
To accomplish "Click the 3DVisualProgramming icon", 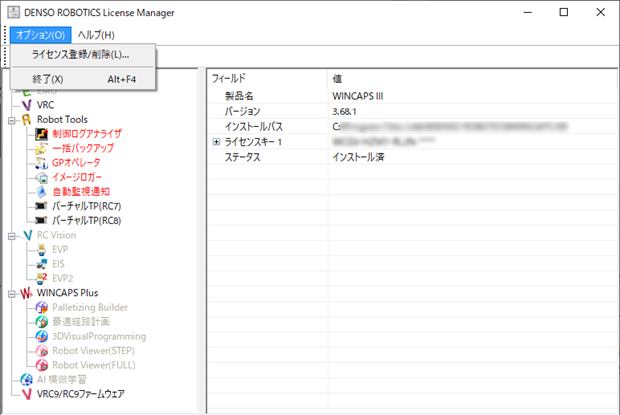I will click(42, 336).
